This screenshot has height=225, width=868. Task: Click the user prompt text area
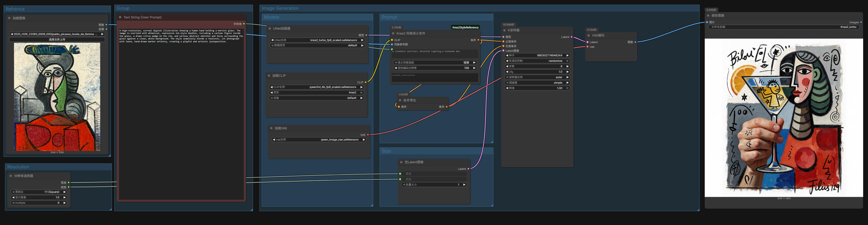[x=181, y=114]
